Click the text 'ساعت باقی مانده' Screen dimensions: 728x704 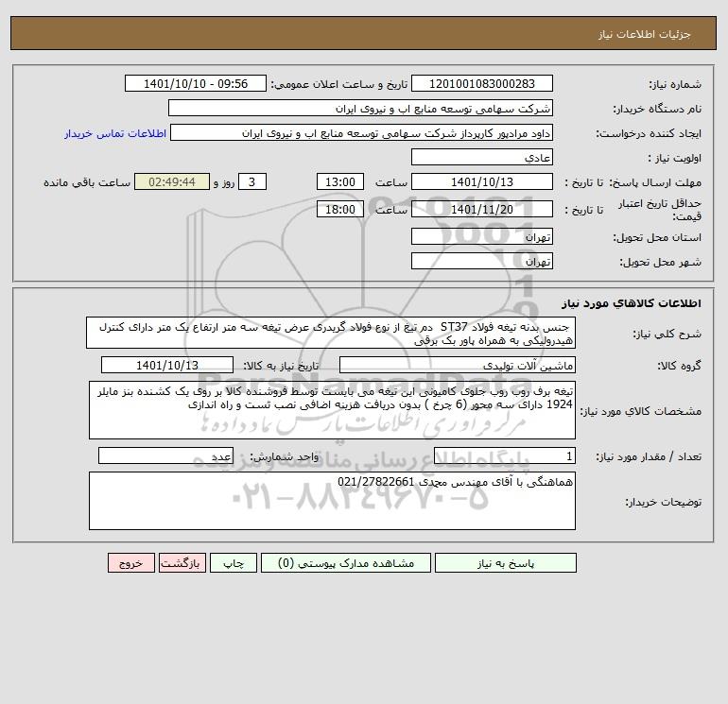point(87,182)
